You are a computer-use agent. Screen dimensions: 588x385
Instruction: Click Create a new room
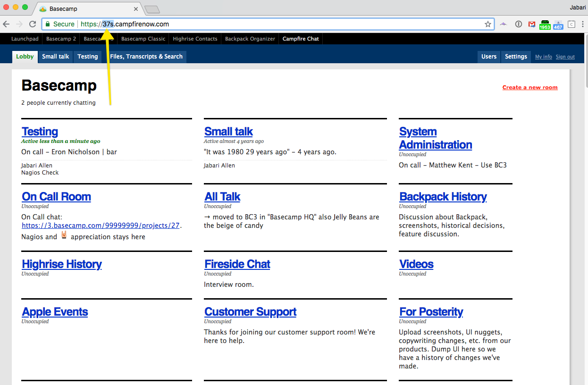tap(530, 87)
